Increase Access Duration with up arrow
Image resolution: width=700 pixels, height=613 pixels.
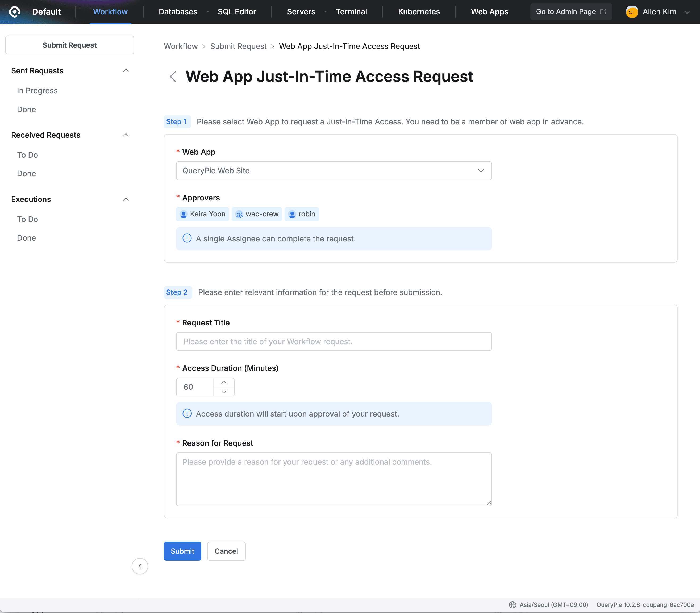223,382
